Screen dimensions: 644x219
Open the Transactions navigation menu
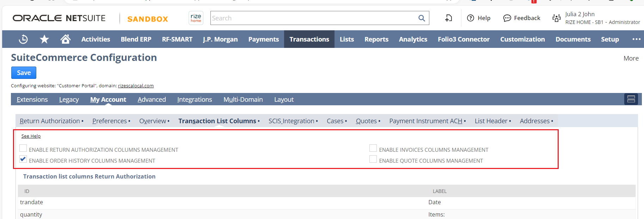(x=309, y=39)
